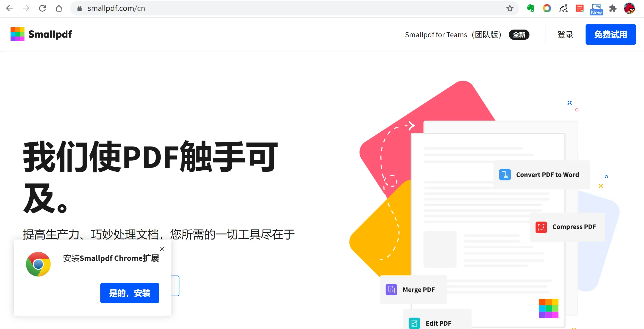The image size is (644, 329).
Task: Click the Compress PDF label
Action: pyautogui.click(x=574, y=227)
